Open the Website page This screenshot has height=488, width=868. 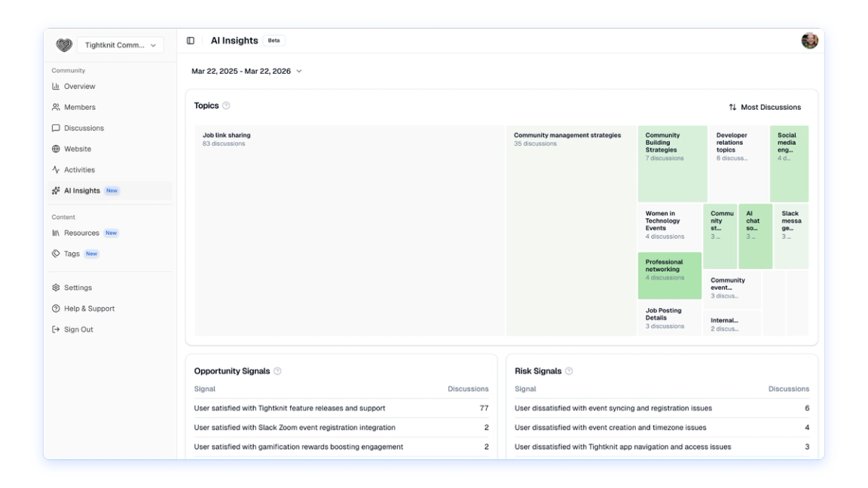coord(109,149)
